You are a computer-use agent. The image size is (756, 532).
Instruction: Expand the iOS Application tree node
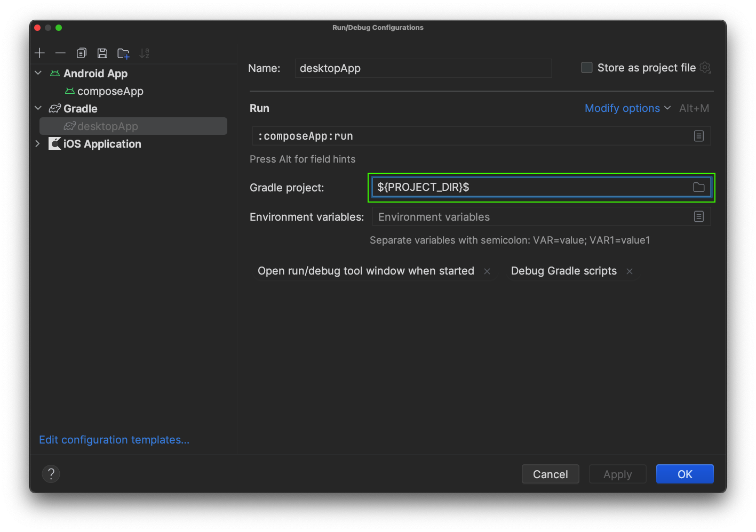click(x=38, y=143)
